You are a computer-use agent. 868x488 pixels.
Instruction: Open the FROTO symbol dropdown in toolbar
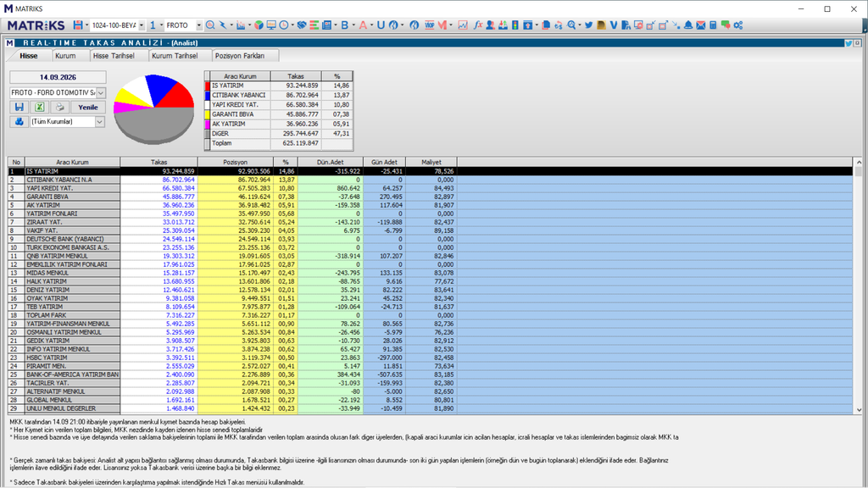click(198, 25)
